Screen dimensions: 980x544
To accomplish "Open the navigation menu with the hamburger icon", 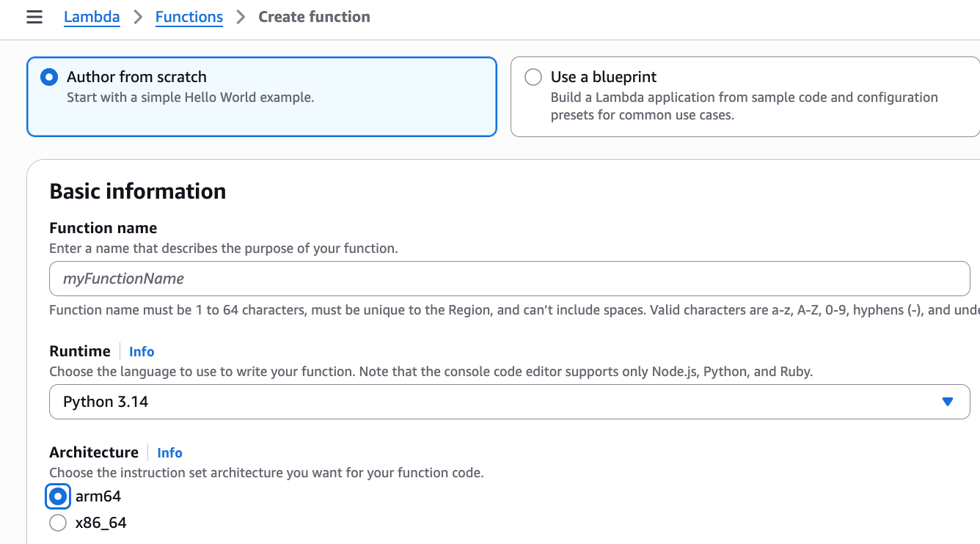I will [34, 16].
